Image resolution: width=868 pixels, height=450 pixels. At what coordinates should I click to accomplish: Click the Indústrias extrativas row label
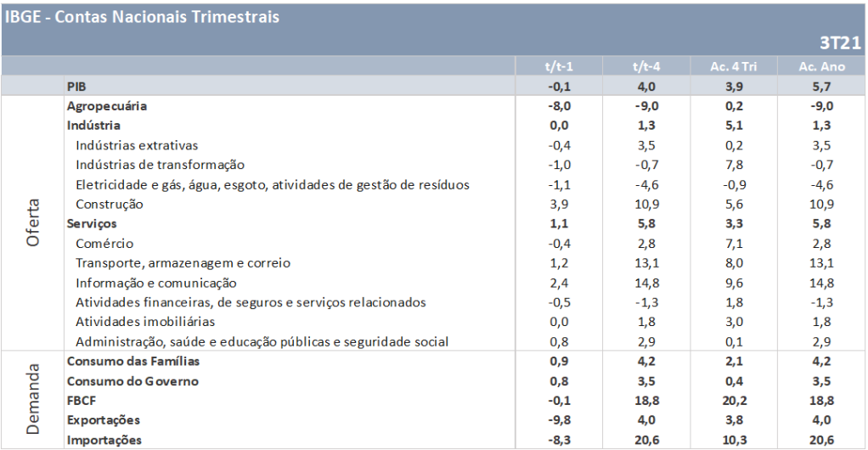coord(137,145)
